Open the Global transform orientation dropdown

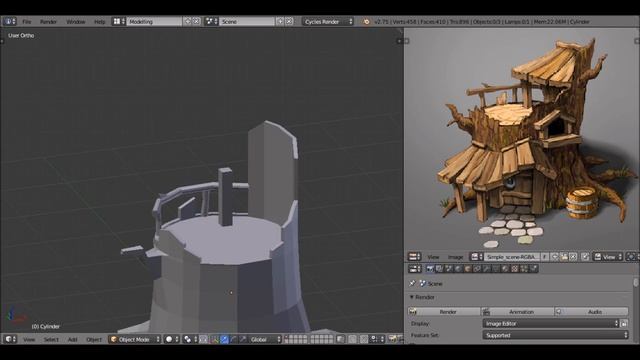click(x=266, y=339)
